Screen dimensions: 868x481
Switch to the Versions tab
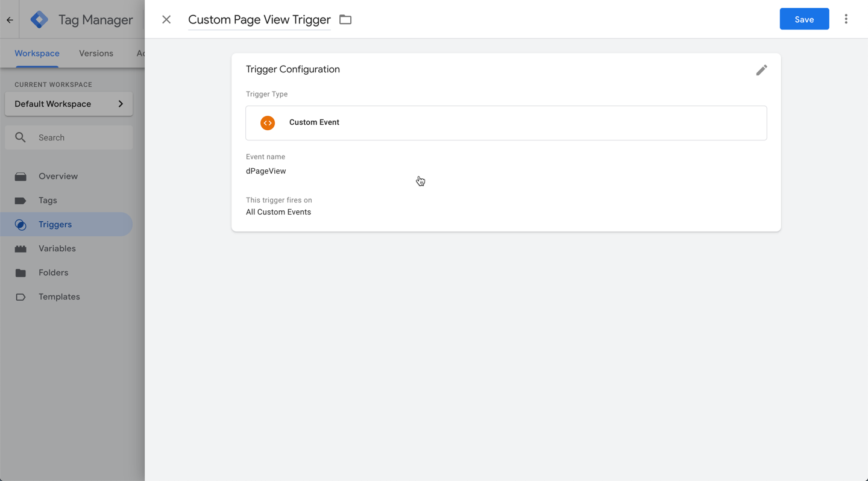click(x=96, y=53)
